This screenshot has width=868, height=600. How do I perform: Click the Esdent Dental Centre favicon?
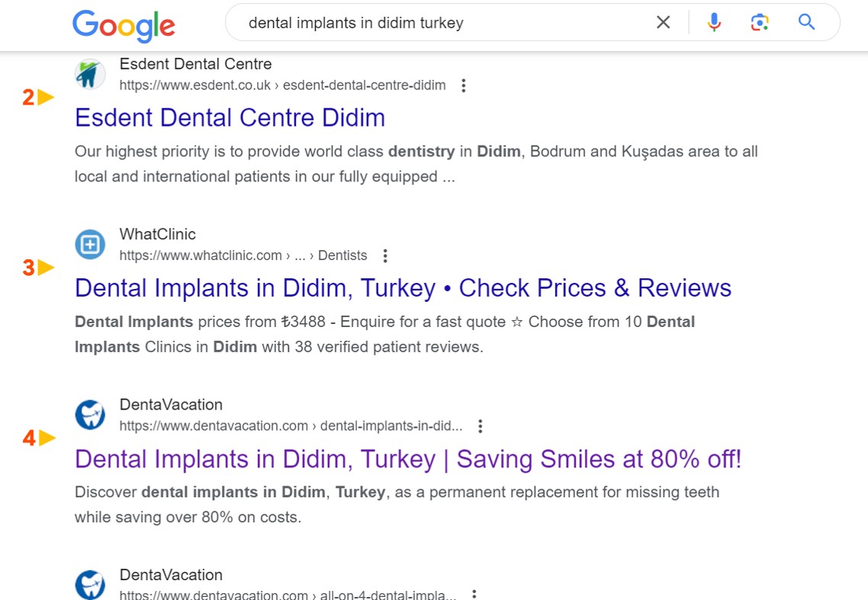coord(89,74)
